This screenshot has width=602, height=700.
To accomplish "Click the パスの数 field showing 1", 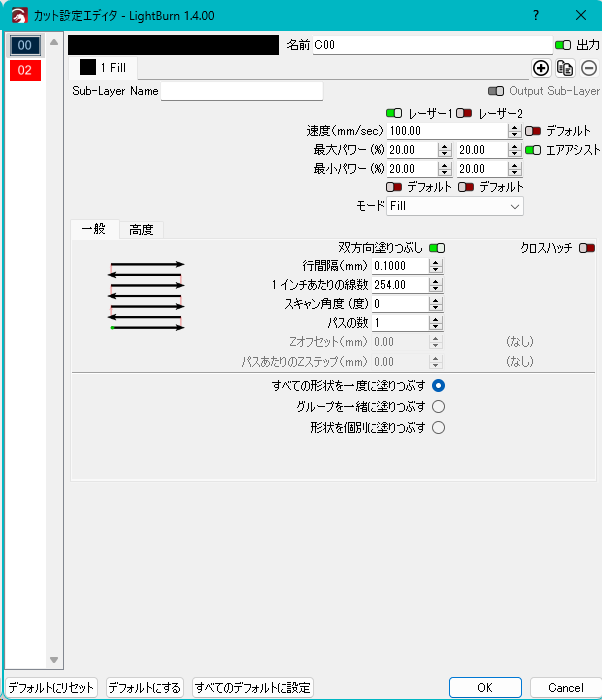I will click(400, 323).
